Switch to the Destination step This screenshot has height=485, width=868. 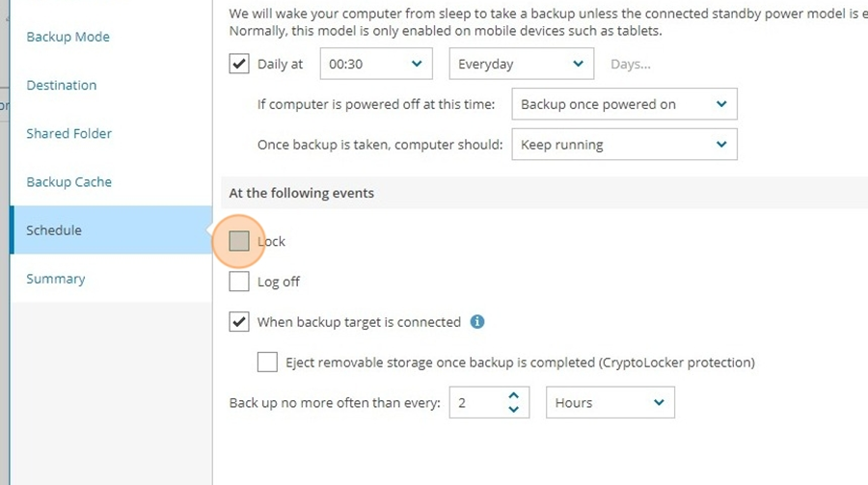pyautogui.click(x=62, y=85)
